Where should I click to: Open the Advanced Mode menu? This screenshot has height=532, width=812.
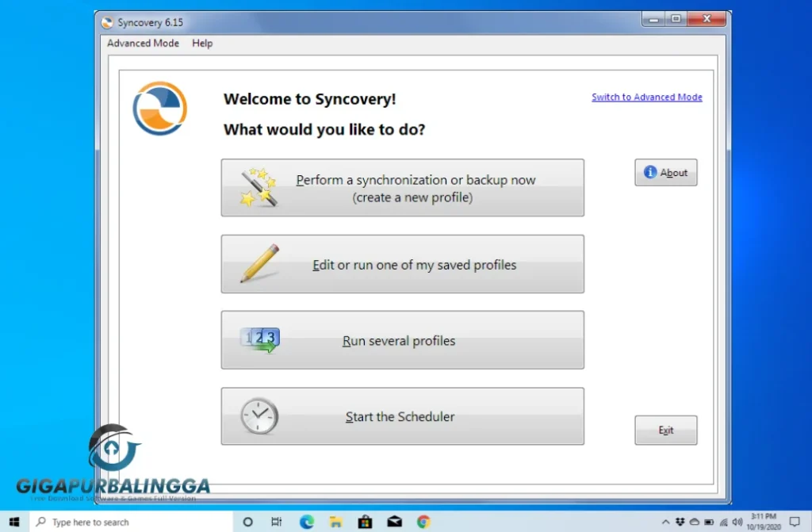[142, 44]
